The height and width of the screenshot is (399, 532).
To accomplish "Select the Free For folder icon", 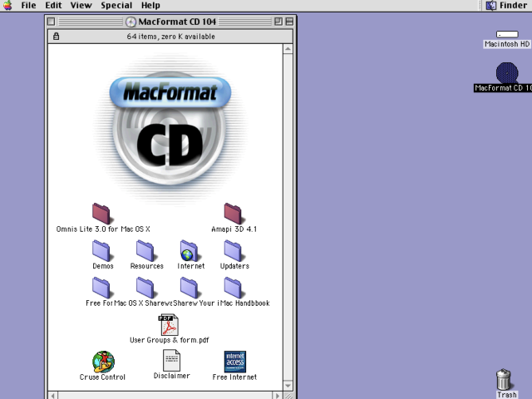I will [101, 288].
